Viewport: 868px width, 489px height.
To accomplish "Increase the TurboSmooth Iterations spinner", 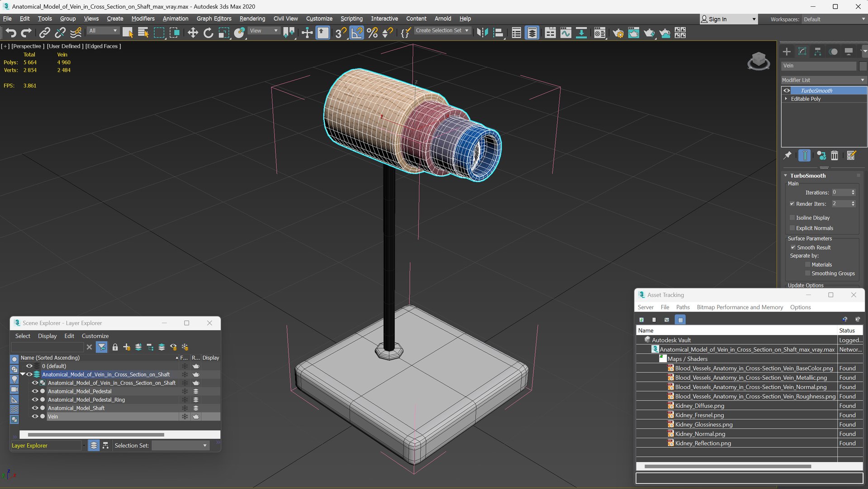I will click(853, 191).
